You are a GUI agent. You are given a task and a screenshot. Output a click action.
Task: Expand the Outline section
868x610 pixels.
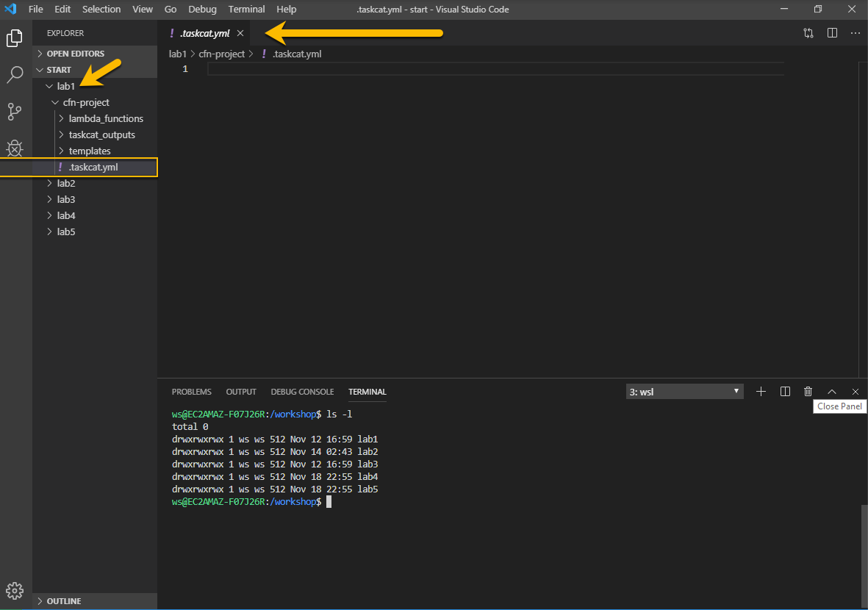pos(95,601)
